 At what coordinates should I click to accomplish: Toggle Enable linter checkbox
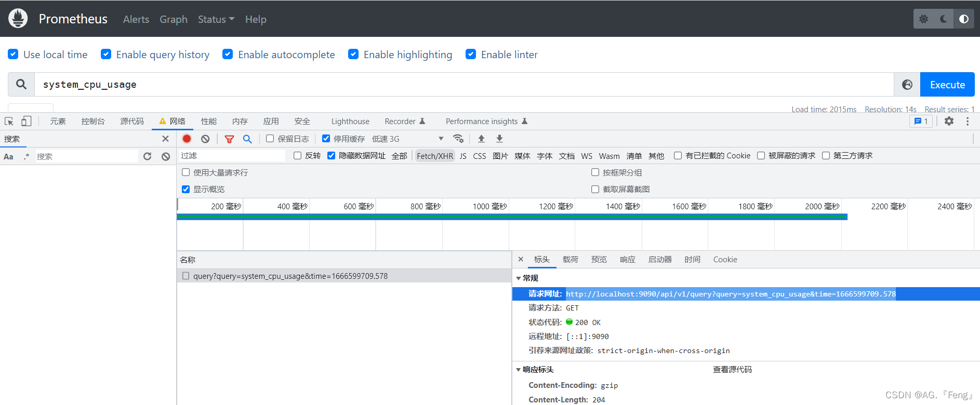[471, 54]
